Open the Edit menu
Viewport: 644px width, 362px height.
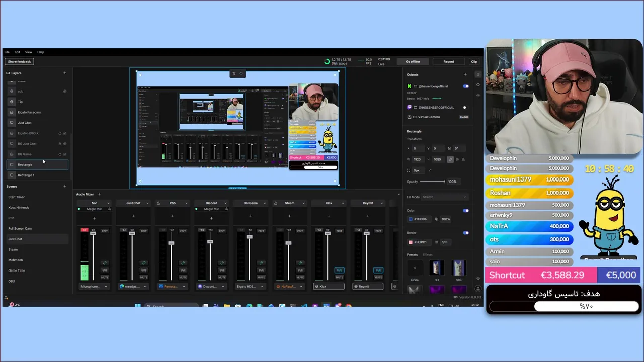click(x=17, y=52)
